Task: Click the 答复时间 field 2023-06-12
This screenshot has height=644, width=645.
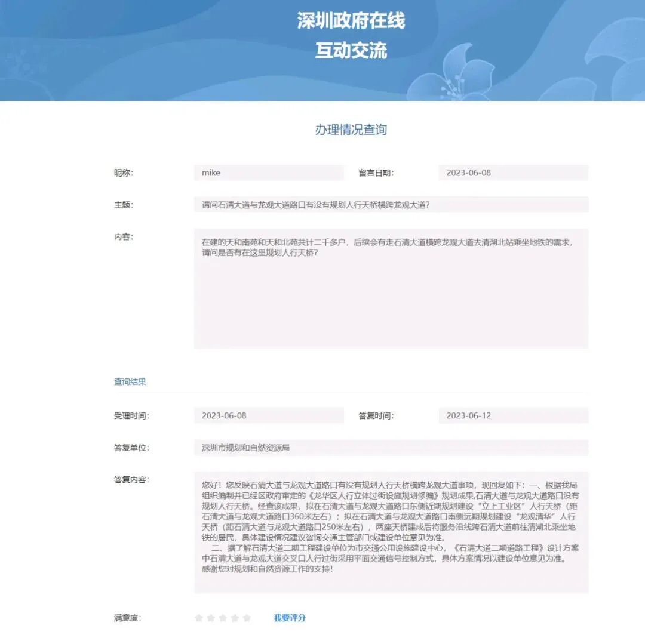Action: (514, 415)
